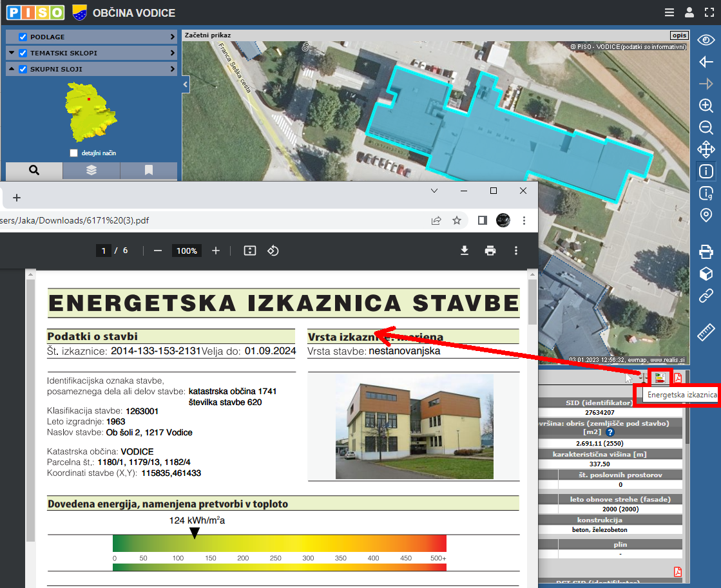Click the 3D cube view icon
The width and height of the screenshot is (721, 588).
(x=706, y=274)
